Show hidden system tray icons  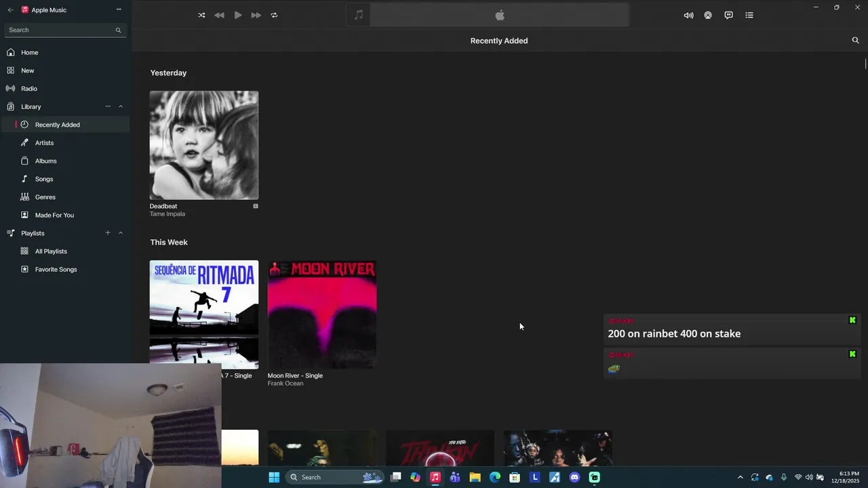pos(740,477)
